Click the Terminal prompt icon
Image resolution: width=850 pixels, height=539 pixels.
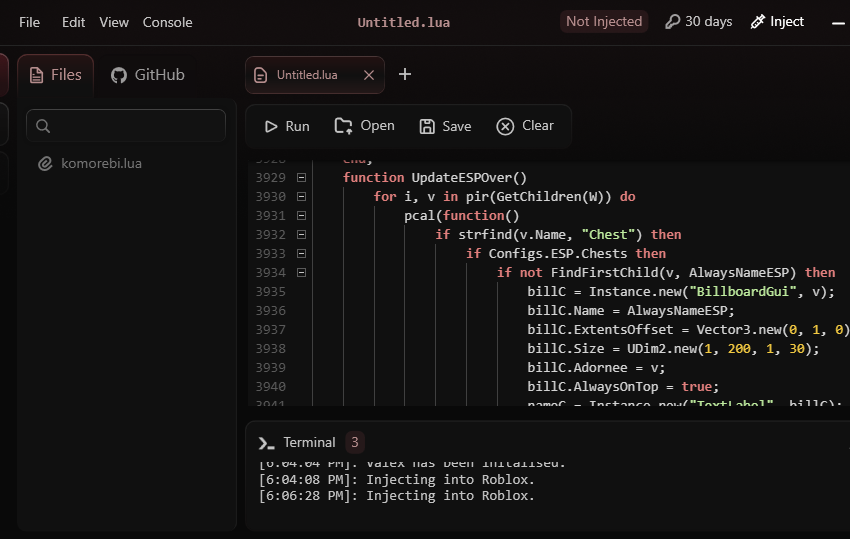click(266, 443)
